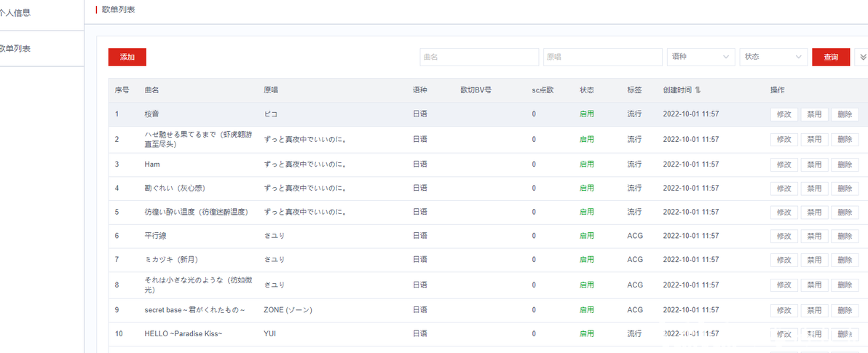This screenshot has height=353, width=868.
Task: Open the 状态 status dropdown
Action: 773,57
